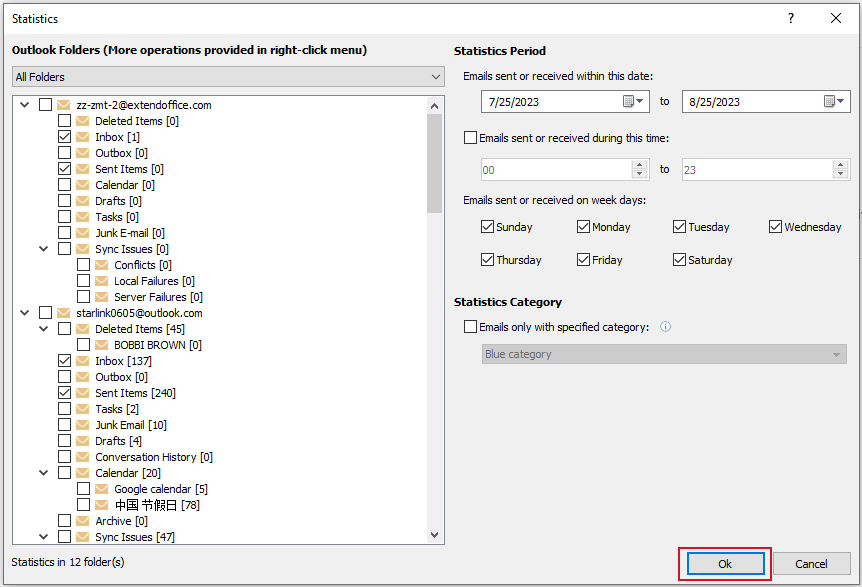Screen dimensions: 862x587
Task: Select the 'Tasks [2]' folder row
Action: 117,409
